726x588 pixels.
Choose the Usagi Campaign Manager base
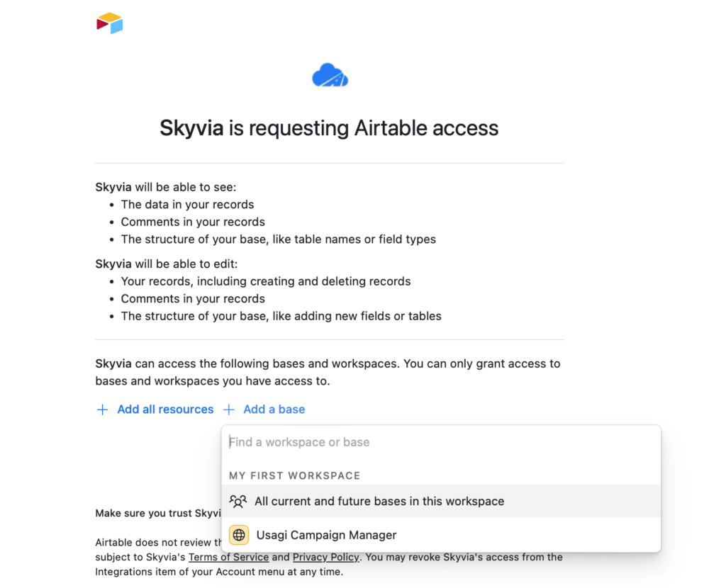point(326,535)
